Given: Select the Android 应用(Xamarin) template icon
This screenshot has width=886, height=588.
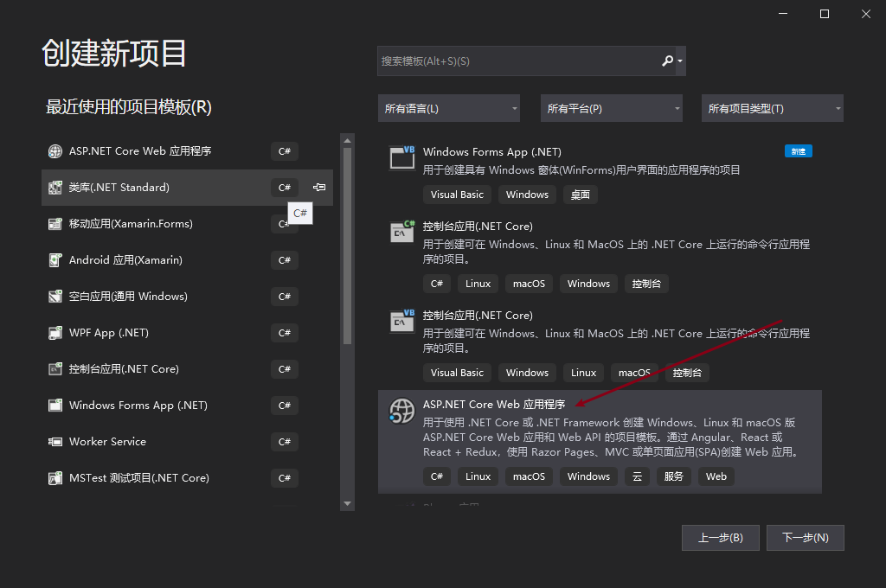Looking at the screenshot, I should pyautogui.click(x=55, y=260).
